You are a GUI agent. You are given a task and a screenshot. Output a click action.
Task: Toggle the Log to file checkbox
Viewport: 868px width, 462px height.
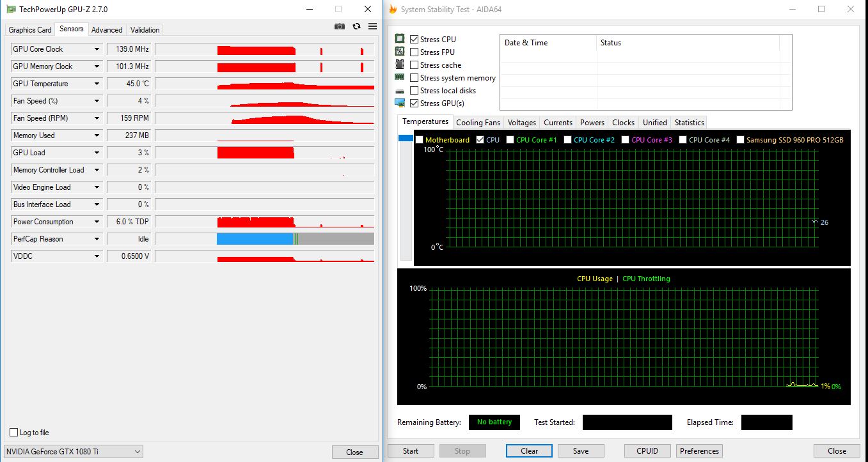pyautogui.click(x=14, y=433)
